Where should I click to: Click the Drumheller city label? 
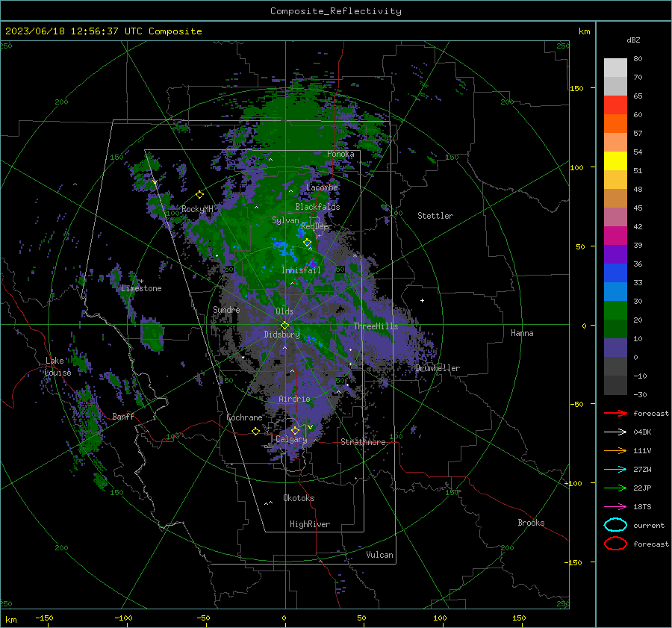438,368
